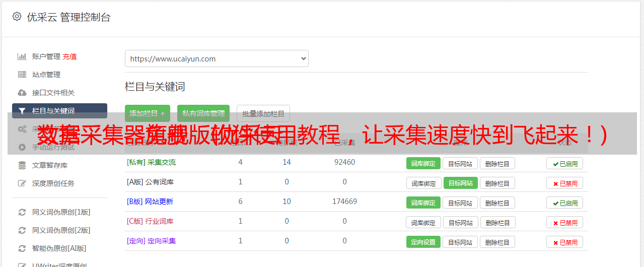Click the green 添加栏目 + button
The image size is (644, 267).
[148, 114]
